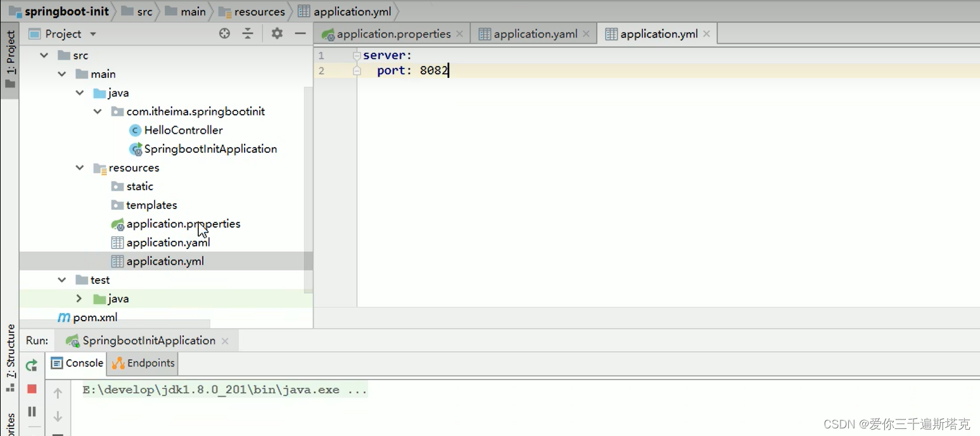
Task: Open Project panel settings gear
Action: [x=277, y=34]
